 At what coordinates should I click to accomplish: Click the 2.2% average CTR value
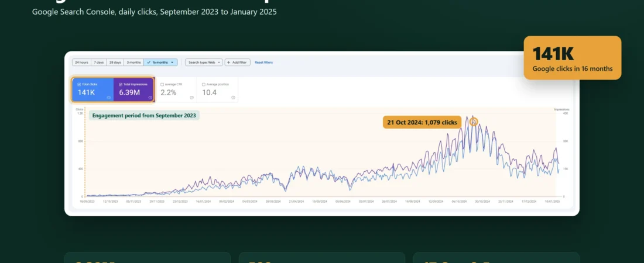point(169,93)
